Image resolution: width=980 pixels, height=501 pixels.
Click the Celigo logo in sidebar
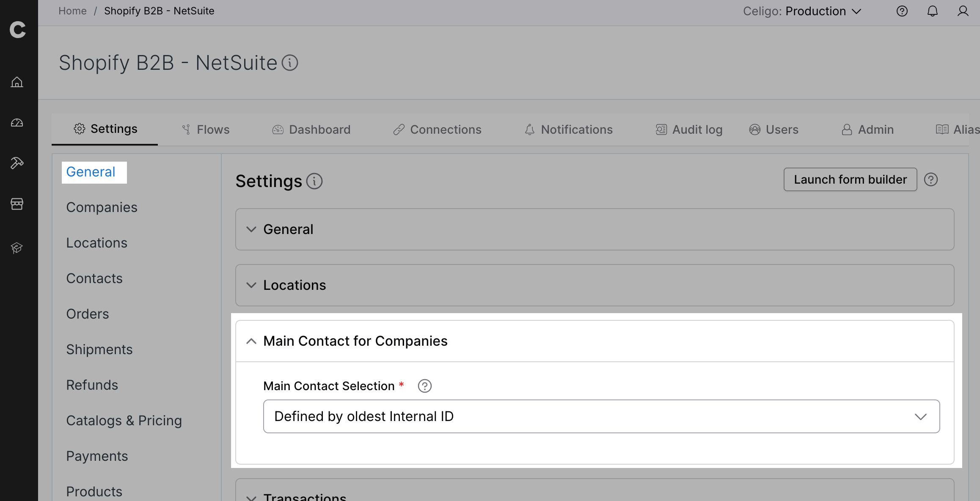click(x=18, y=30)
